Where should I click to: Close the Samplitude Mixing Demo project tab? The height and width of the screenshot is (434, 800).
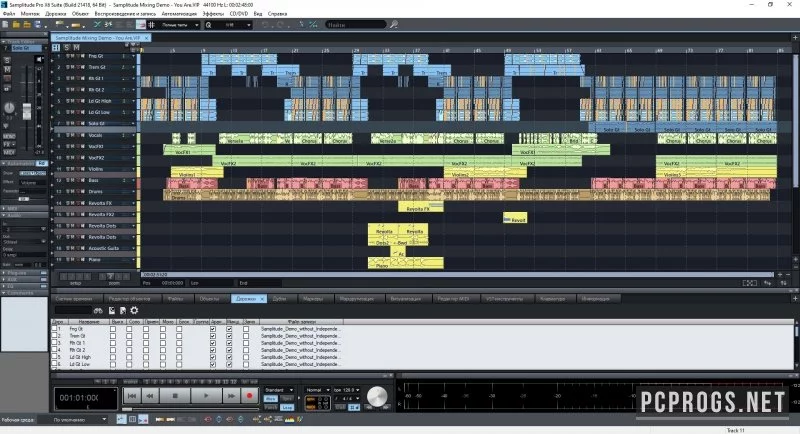click(x=146, y=38)
